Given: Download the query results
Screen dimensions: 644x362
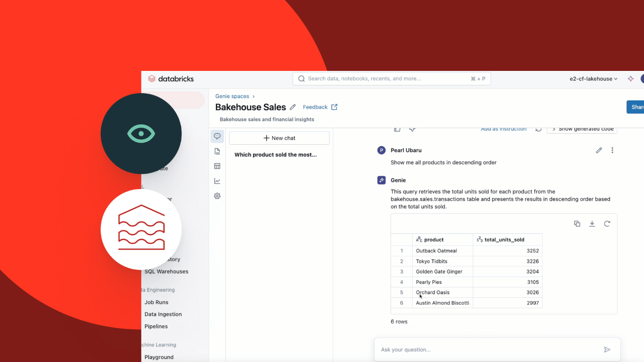Looking at the screenshot, I should pyautogui.click(x=592, y=224).
